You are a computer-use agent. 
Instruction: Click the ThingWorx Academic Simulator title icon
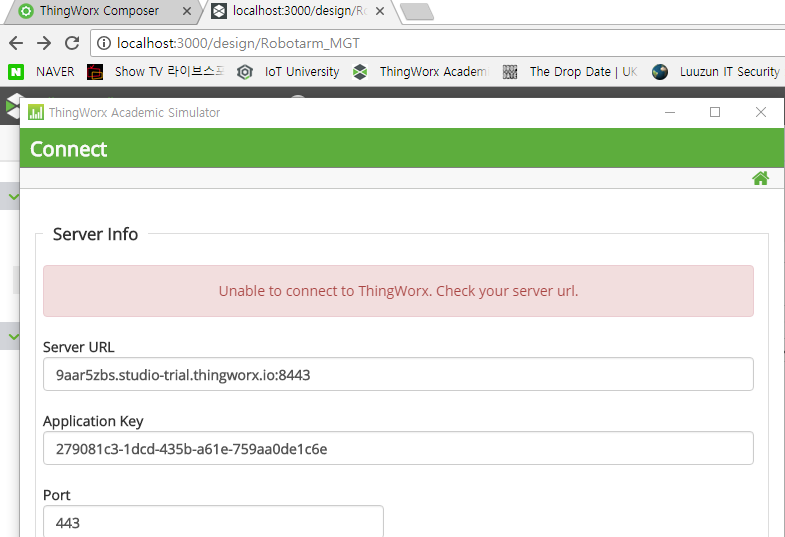tap(36, 113)
